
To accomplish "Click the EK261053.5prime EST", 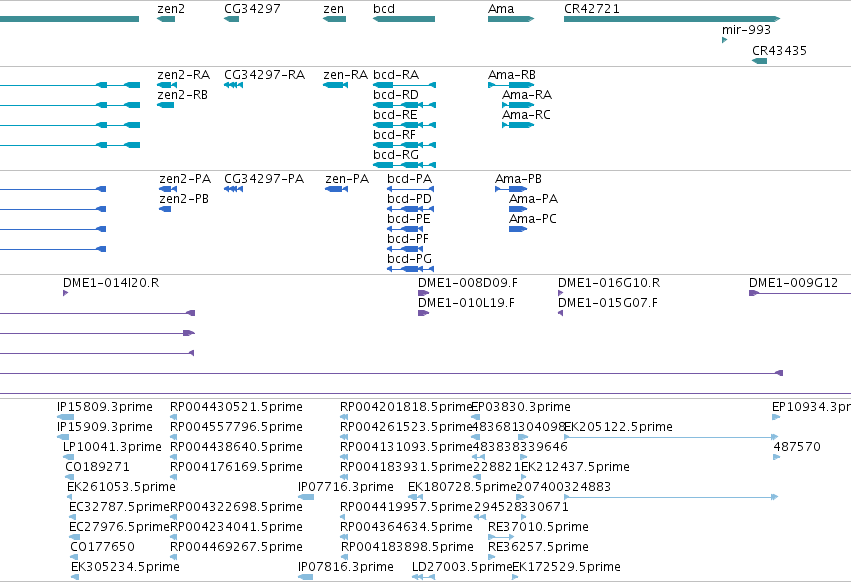I will [x=69, y=497].
